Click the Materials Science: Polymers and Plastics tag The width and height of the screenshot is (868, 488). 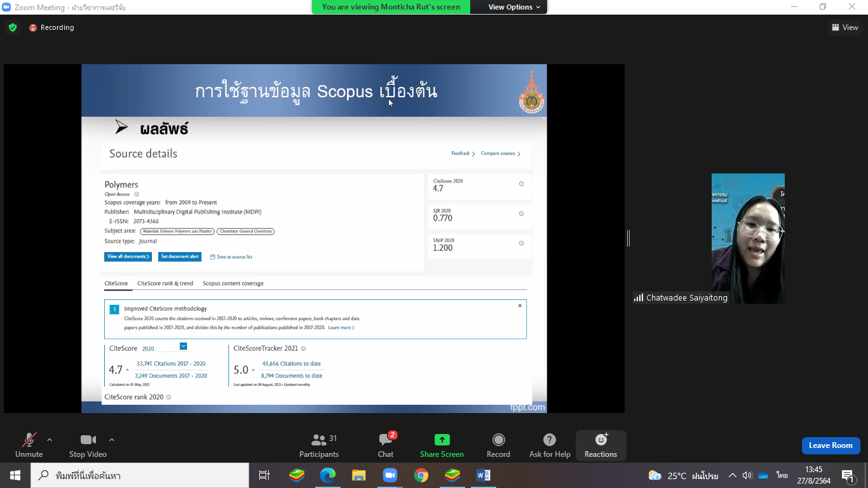click(177, 231)
